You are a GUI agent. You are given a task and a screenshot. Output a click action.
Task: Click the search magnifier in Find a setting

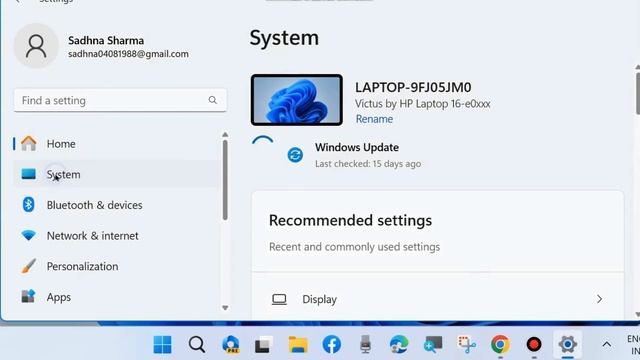click(213, 100)
